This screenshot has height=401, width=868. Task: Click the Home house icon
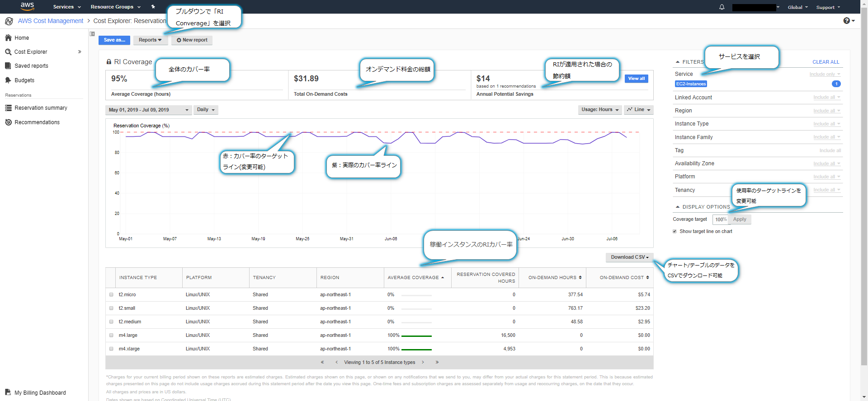pyautogui.click(x=8, y=37)
